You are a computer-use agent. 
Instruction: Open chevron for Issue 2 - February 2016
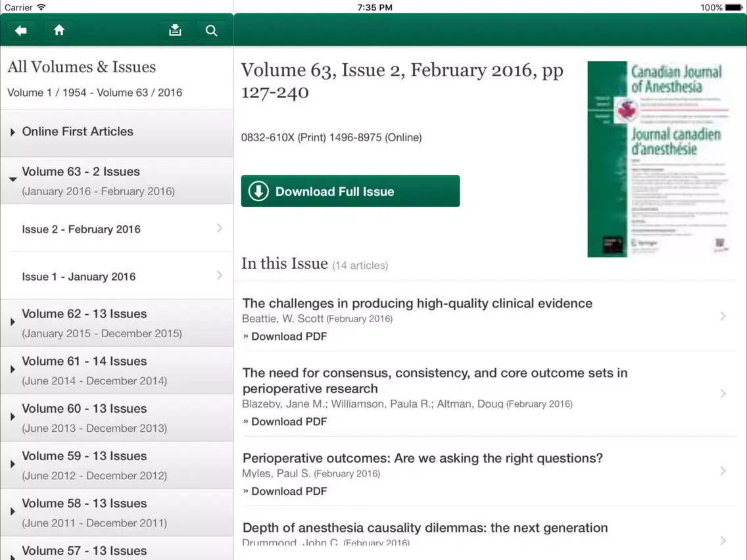pos(219,228)
